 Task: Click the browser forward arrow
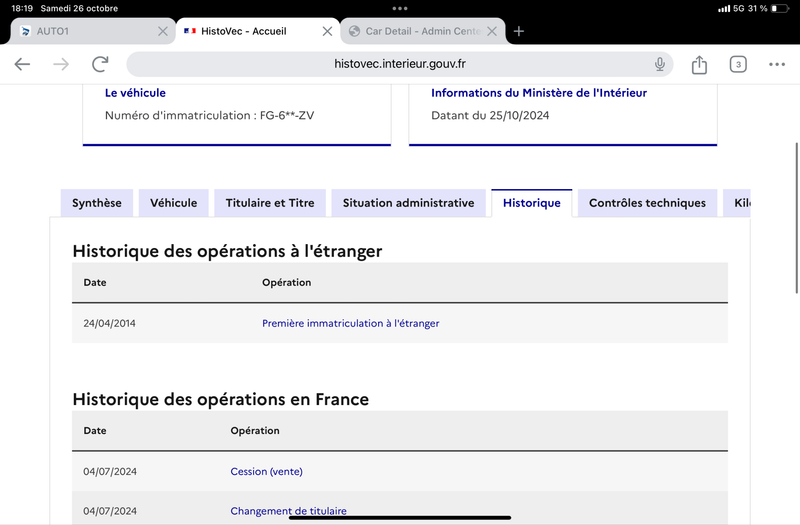pyautogui.click(x=61, y=64)
